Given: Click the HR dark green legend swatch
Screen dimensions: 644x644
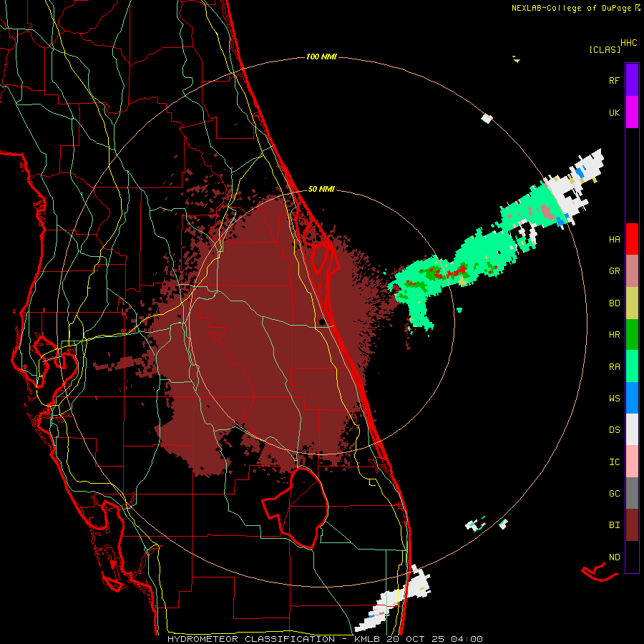Looking at the screenshot, I should point(632,335).
